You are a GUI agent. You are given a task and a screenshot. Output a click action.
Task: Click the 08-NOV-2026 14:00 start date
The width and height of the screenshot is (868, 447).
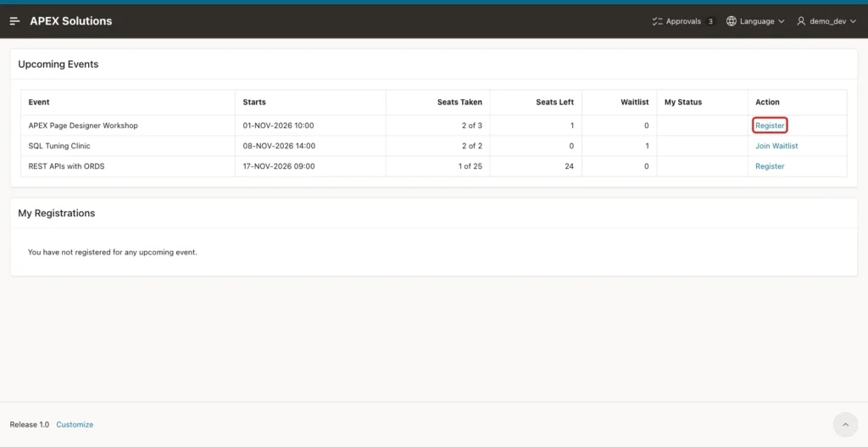[279, 146]
